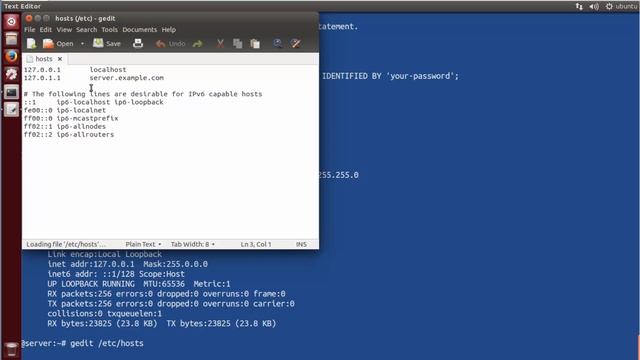Toggle the INS insert mode indicator

(301, 244)
